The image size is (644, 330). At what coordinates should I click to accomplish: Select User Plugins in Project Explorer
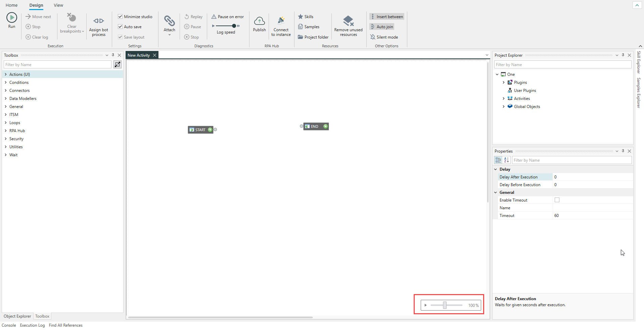(x=525, y=91)
